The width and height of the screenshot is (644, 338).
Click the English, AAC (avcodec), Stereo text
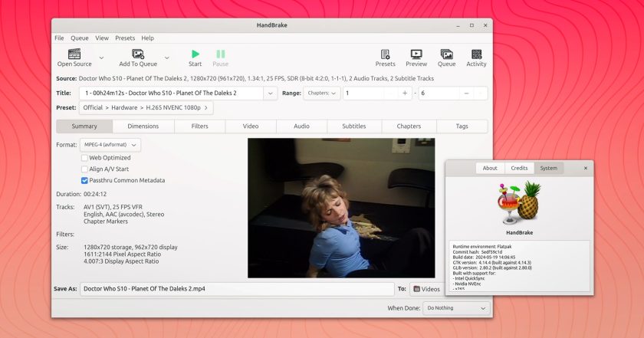123,215
